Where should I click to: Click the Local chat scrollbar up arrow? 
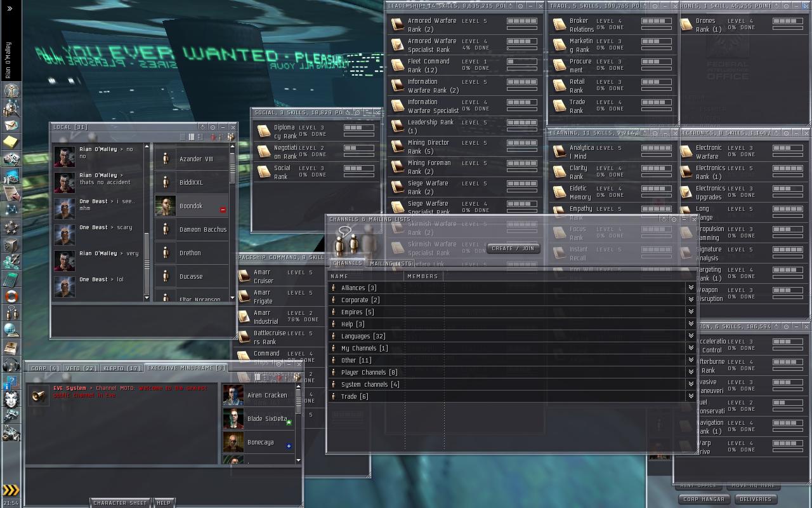click(147, 147)
